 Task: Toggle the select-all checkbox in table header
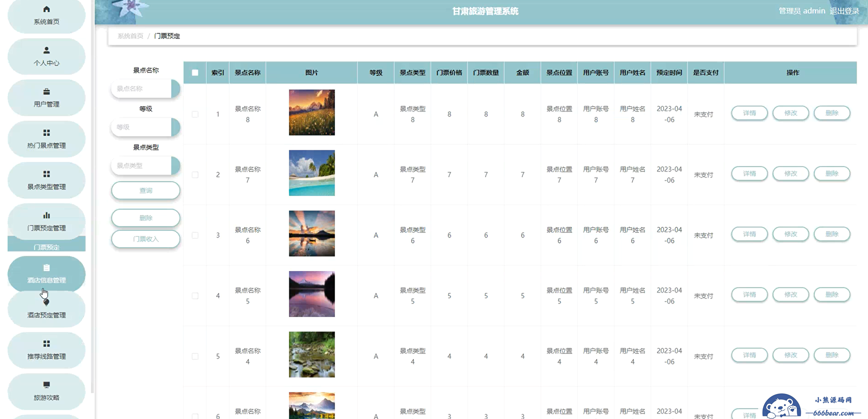tap(195, 72)
